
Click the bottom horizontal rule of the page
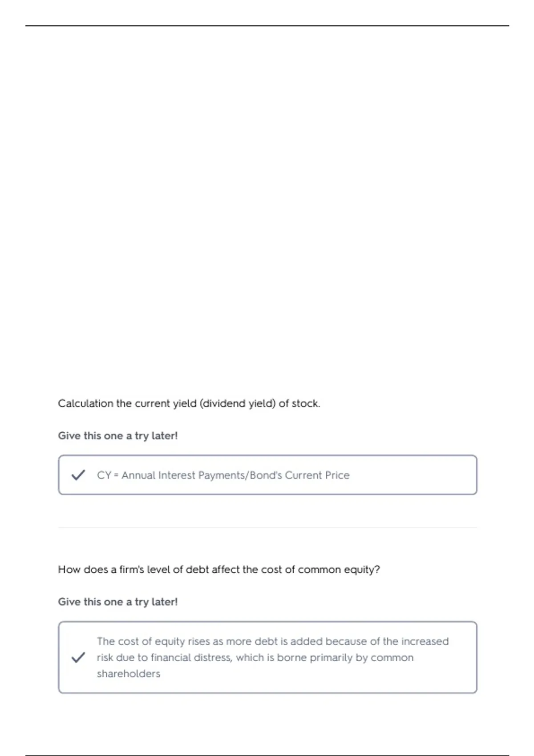(x=267, y=755)
